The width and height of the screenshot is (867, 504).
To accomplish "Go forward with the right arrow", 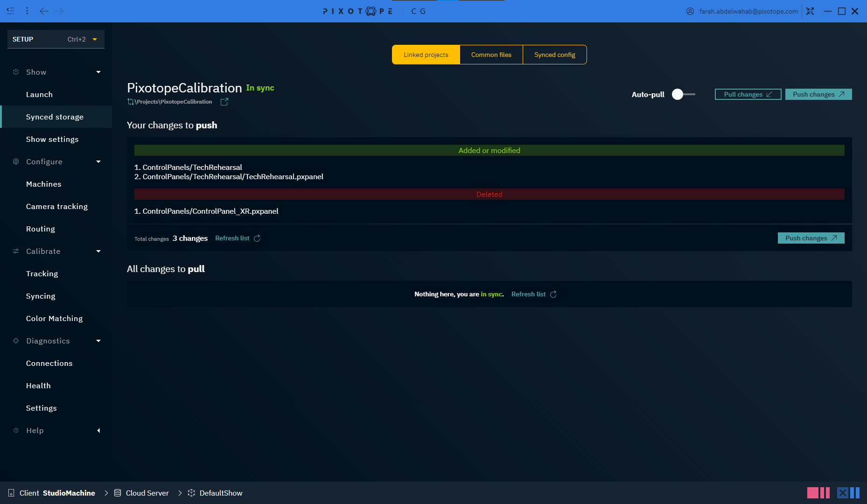I will click(59, 11).
